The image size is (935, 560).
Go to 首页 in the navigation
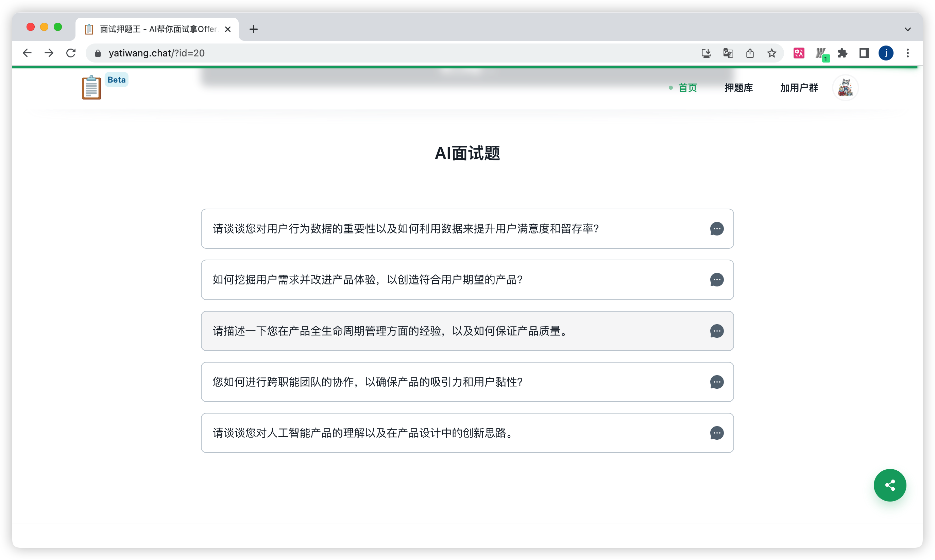[687, 88]
